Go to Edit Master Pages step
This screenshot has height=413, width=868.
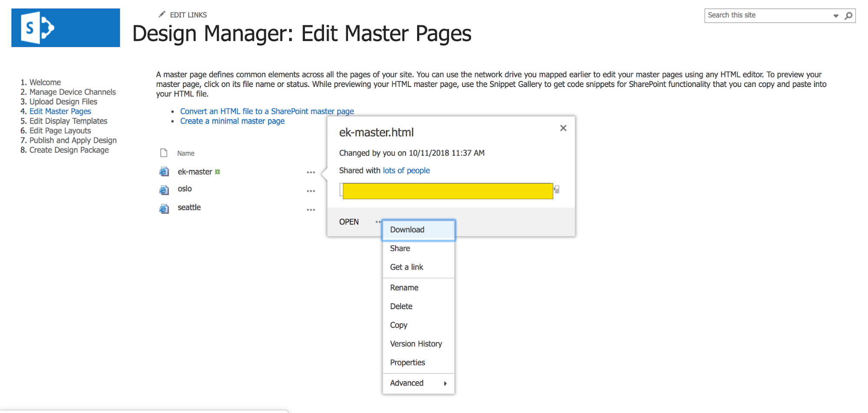[60, 111]
